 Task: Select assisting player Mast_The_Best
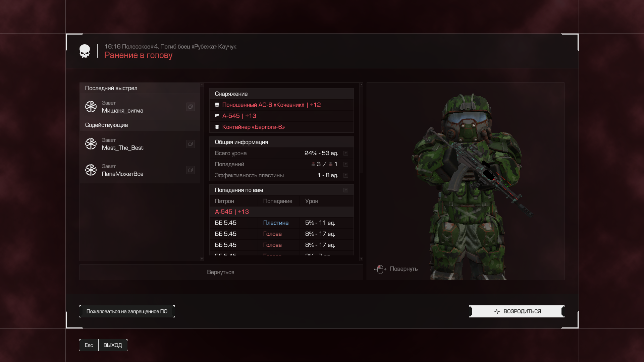click(x=140, y=144)
